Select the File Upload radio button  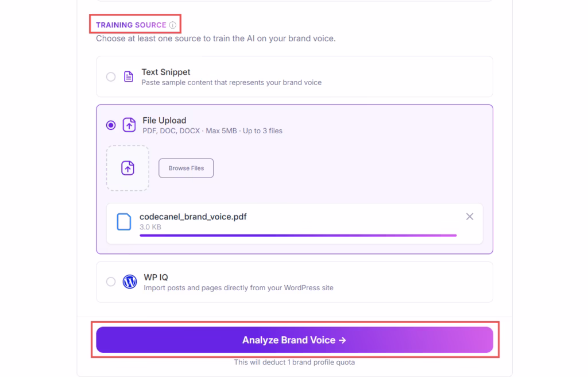click(111, 125)
